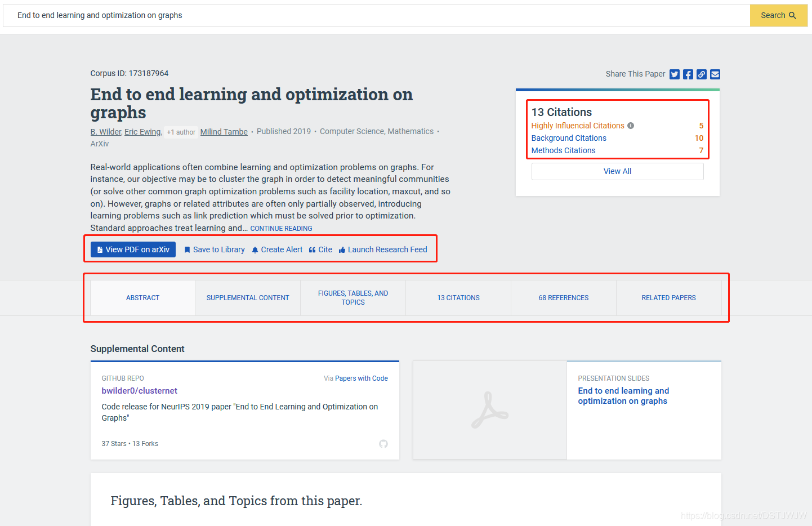Click into the search query field
The image size is (812, 526).
[x=376, y=15]
